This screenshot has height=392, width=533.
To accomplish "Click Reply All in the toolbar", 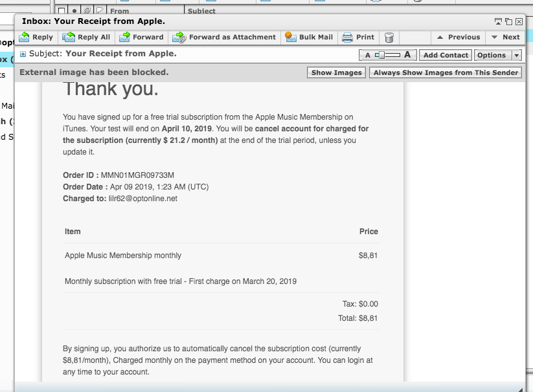I will tap(86, 37).
